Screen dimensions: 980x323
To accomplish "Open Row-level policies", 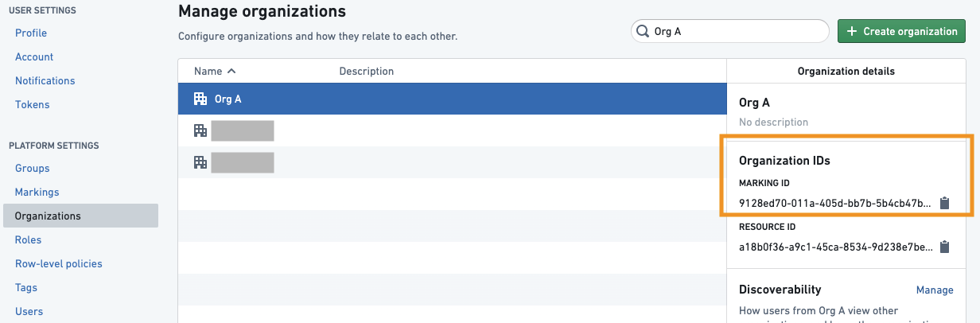I will 58,263.
